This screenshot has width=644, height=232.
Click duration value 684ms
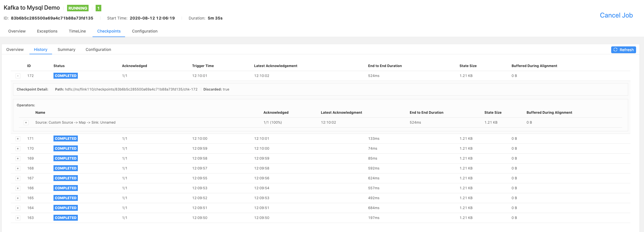(x=374, y=208)
